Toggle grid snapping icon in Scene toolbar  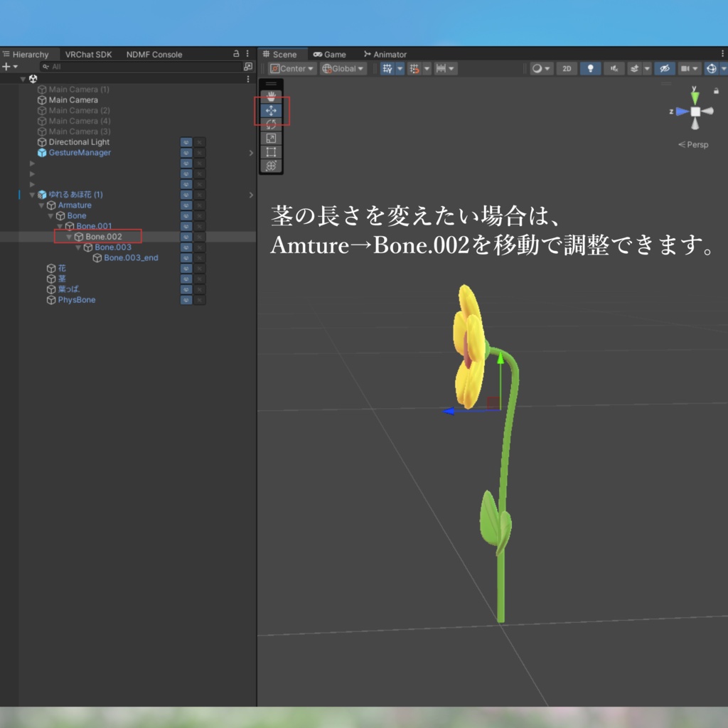pos(387,69)
